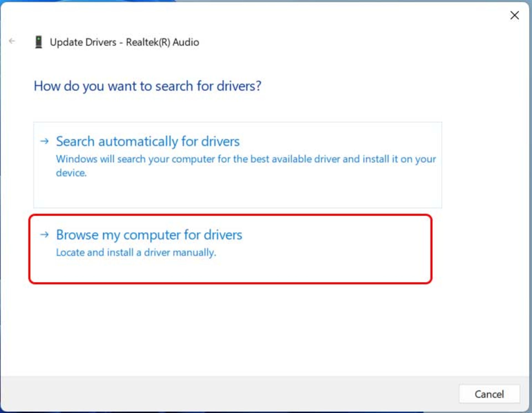Click the gray footer bar left of Cancel
Image resolution: width=532 pixels, height=413 pixels.
(x=222, y=394)
